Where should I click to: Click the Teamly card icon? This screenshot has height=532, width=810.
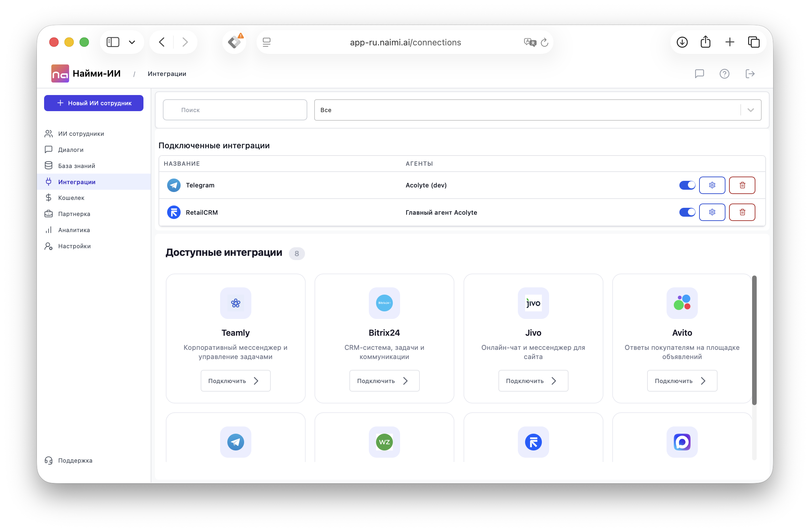tap(236, 303)
